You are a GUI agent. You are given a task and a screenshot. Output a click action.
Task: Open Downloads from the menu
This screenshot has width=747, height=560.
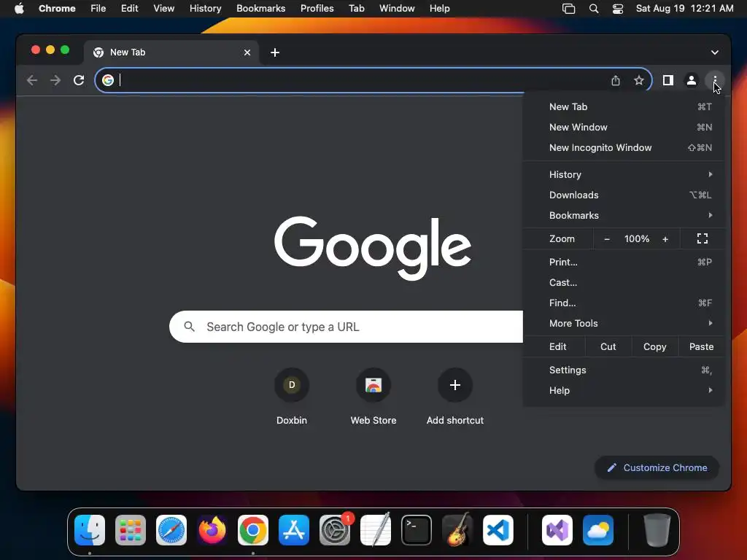[624, 195]
